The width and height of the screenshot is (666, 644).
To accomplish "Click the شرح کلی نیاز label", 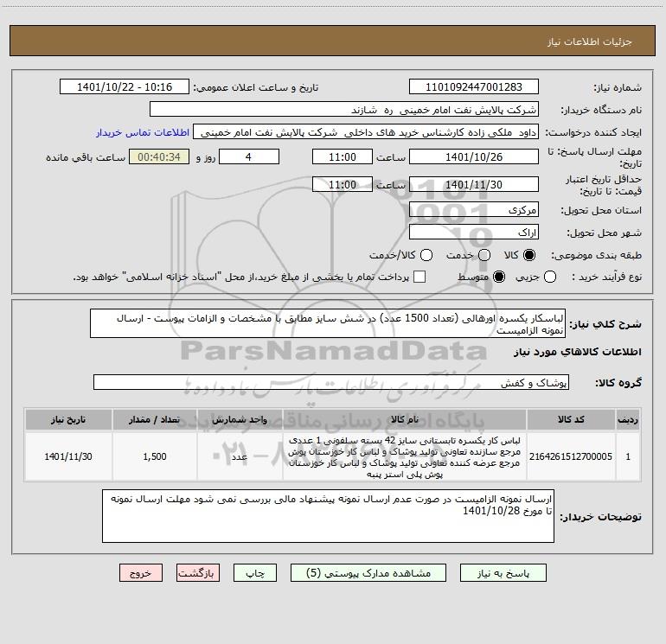I will 605,324.
